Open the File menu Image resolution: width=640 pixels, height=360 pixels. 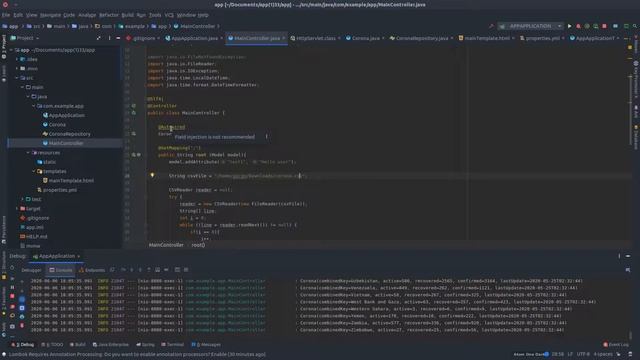(6, 15)
